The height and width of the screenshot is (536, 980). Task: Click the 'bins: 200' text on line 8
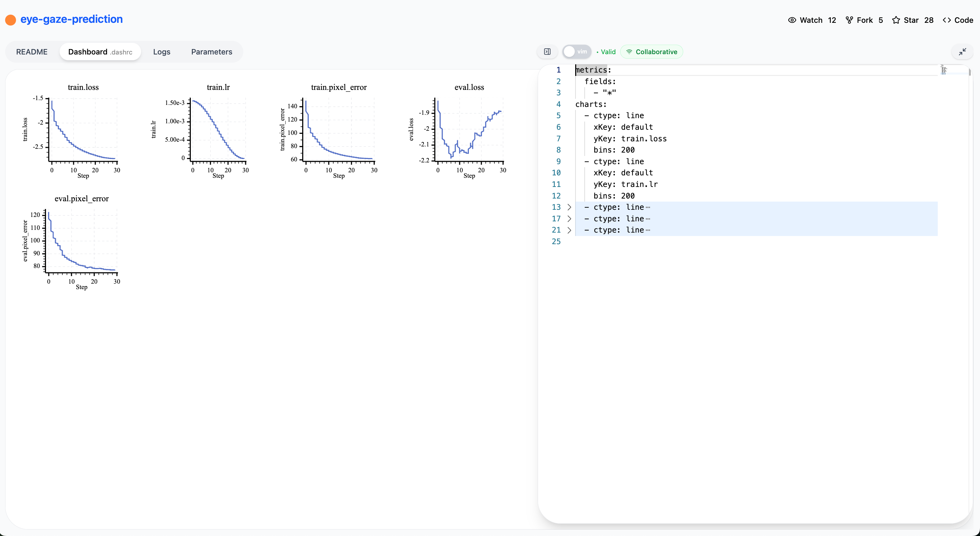614,150
